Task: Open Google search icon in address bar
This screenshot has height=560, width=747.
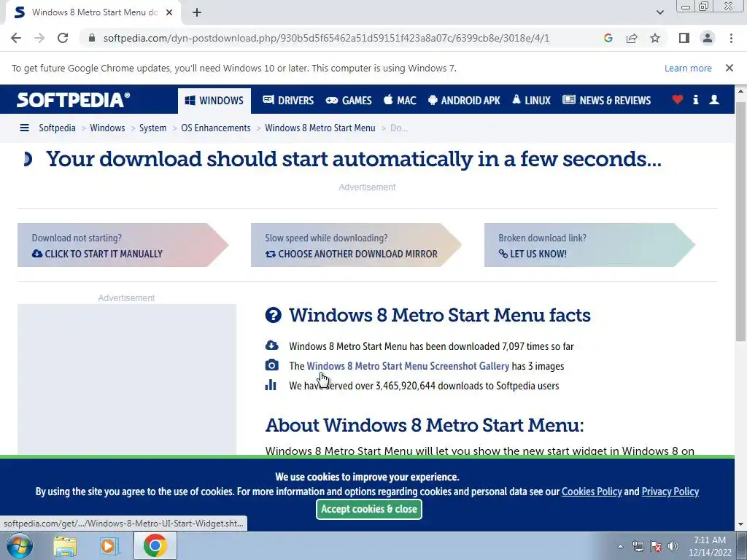Action: click(608, 38)
